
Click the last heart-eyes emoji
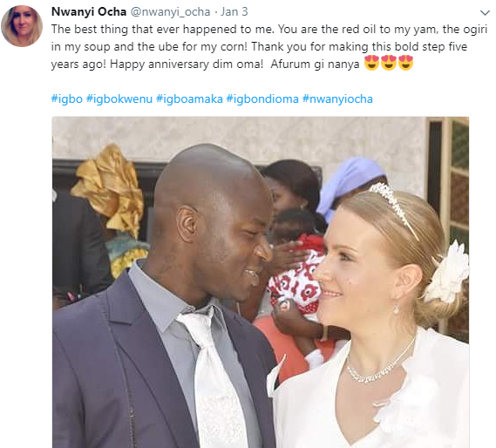click(406, 63)
